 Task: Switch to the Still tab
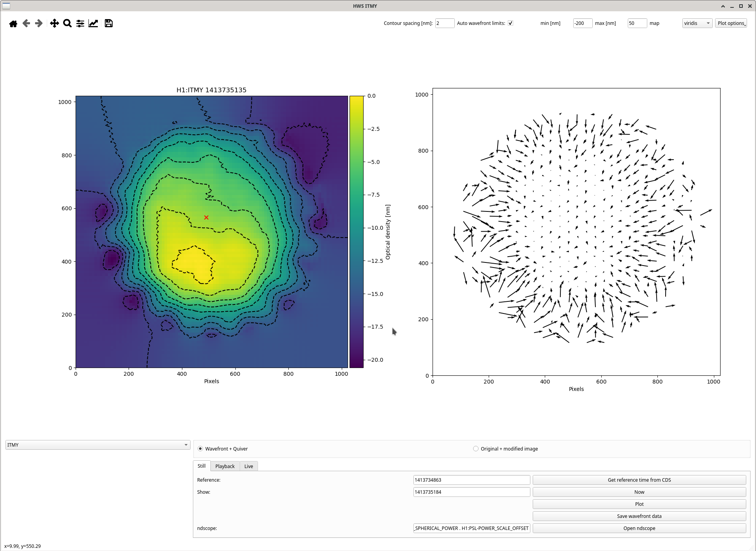(201, 466)
